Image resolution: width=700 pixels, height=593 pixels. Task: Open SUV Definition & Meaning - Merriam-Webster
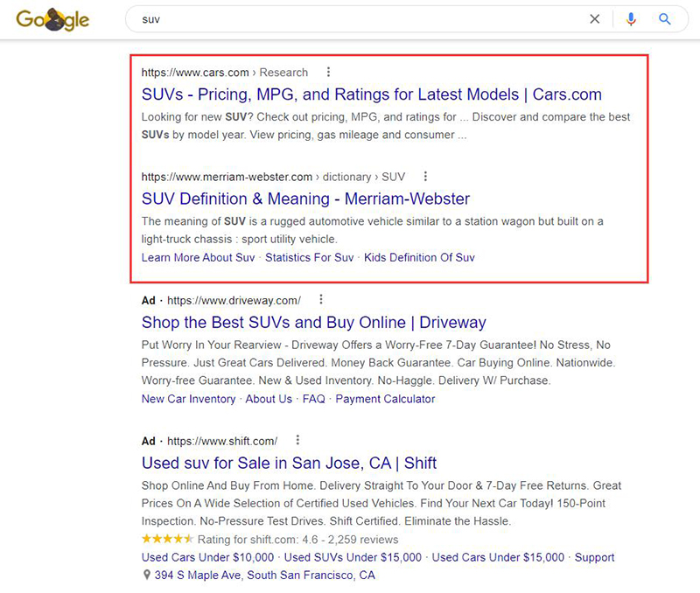point(305,199)
